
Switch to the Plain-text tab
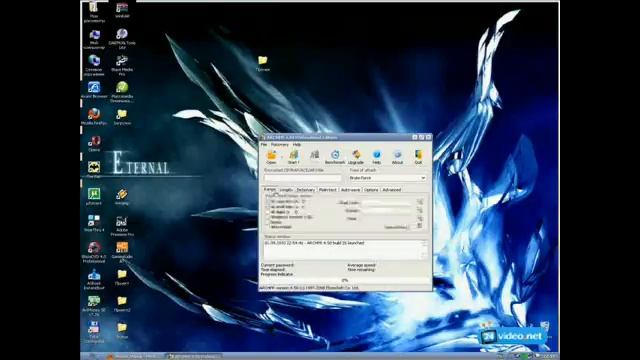pyautogui.click(x=328, y=190)
